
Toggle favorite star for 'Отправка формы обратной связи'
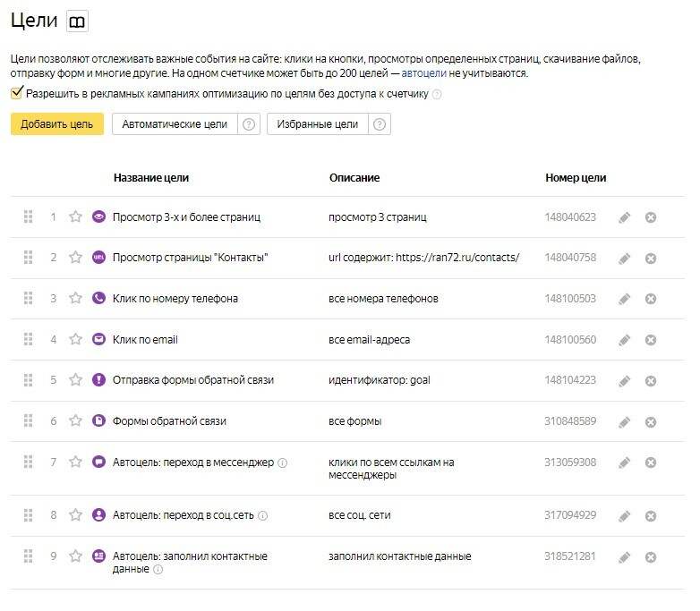click(x=76, y=380)
